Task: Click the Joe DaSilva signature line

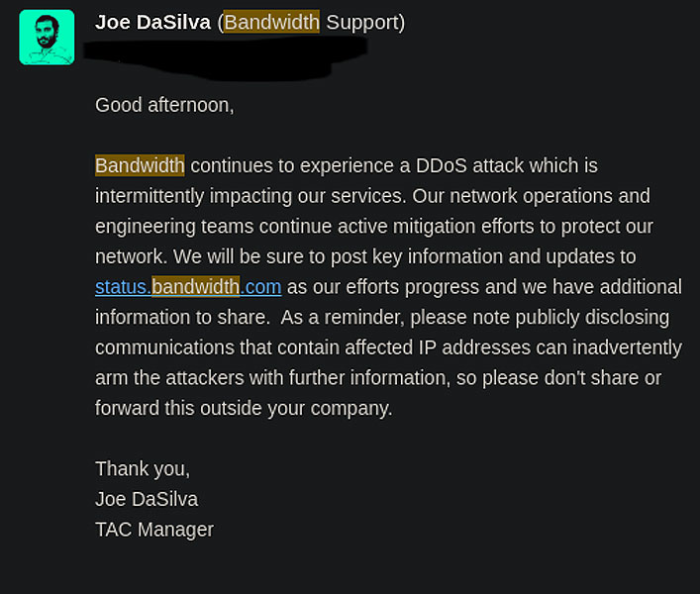Action: pos(147,499)
